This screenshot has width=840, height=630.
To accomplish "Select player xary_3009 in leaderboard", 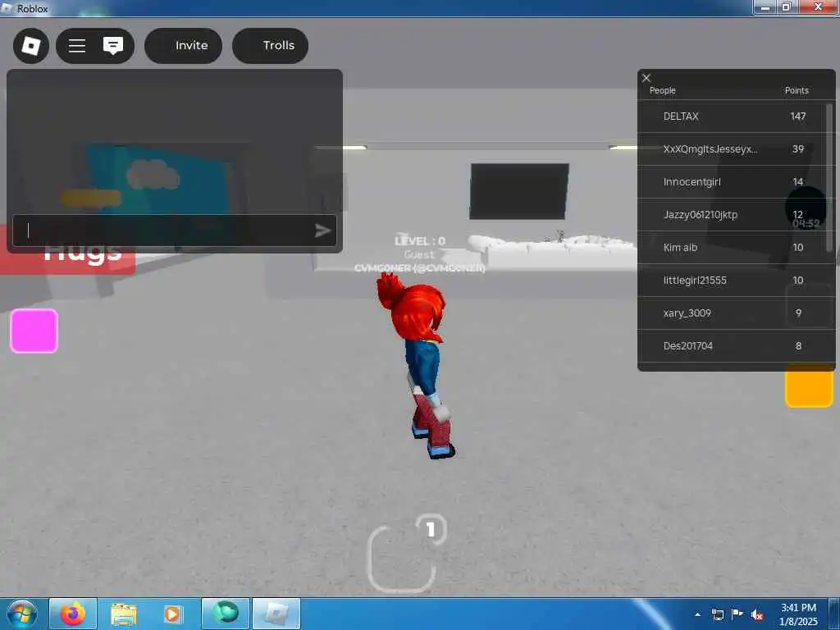I will 733,313.
